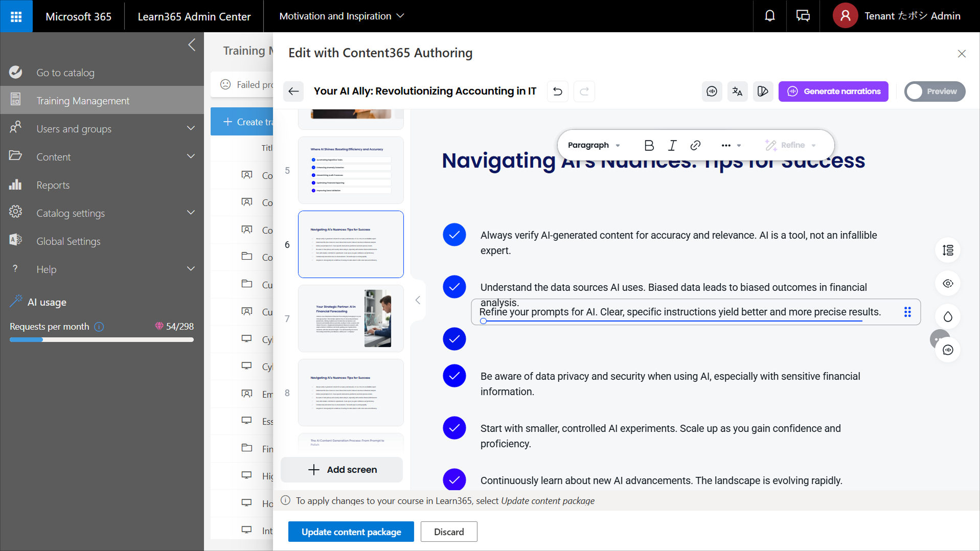Select slide 7 thumbnail

pyautogui.click(x=351, y=318)
